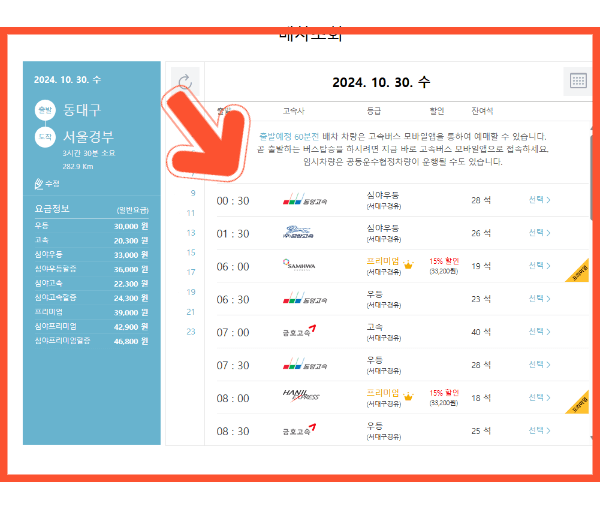Jump to hour 15 in time list
The height and width of the screenshot is (523, 600).
coord(191,253)
